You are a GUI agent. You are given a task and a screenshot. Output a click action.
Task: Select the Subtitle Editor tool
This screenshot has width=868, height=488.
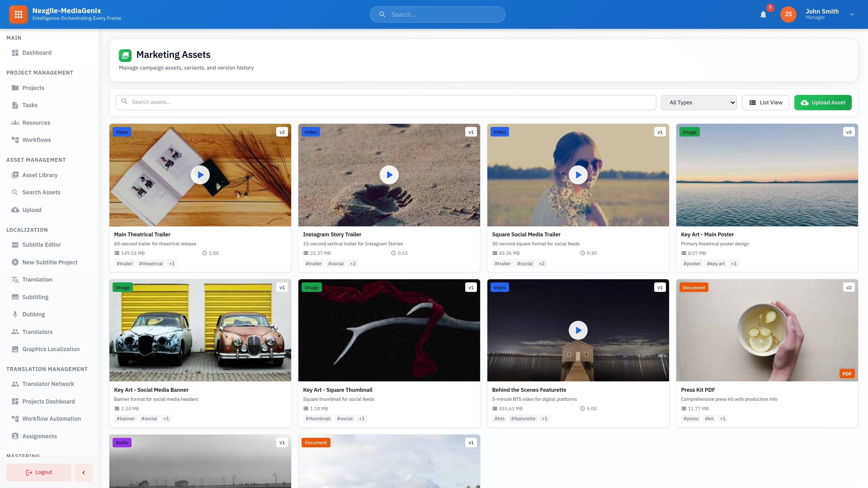(x=41, y=244)
